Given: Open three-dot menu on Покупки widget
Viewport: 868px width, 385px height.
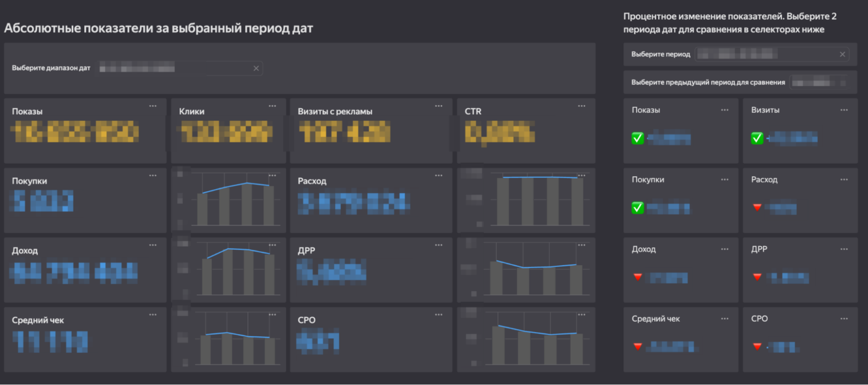Looking at the screenshot, I should 153,176.
